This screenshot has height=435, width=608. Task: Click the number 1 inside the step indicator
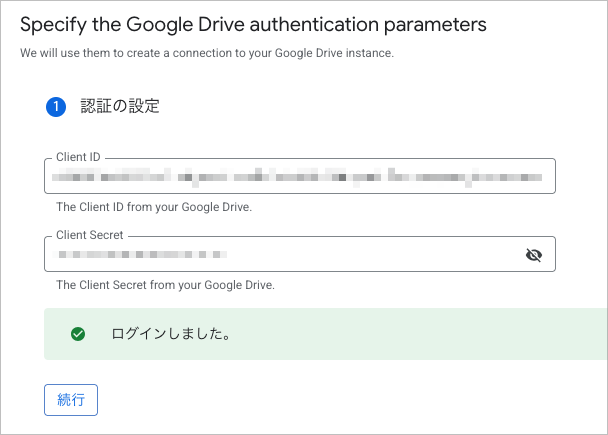click(x=56, y=107)
